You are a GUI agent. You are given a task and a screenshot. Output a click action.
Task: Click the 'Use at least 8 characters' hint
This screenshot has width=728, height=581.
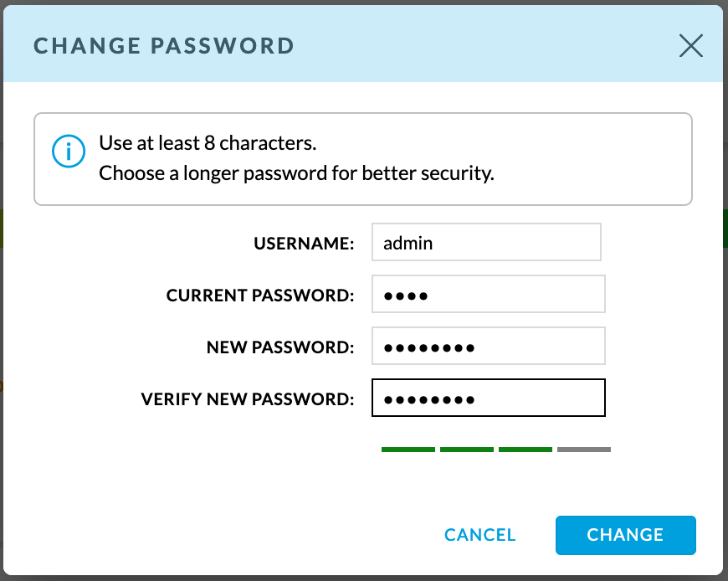point(208,143)
